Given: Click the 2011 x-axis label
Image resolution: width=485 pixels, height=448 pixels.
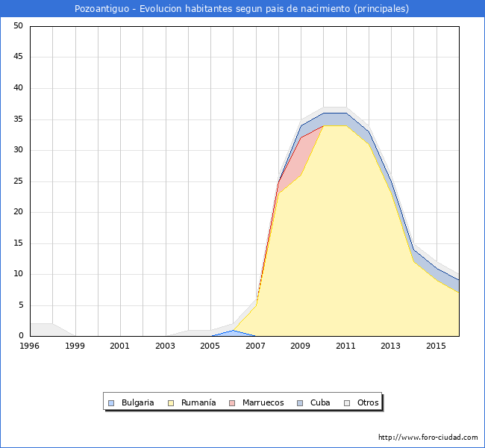Looking at the screenshot, I should (x=345, y=346).
